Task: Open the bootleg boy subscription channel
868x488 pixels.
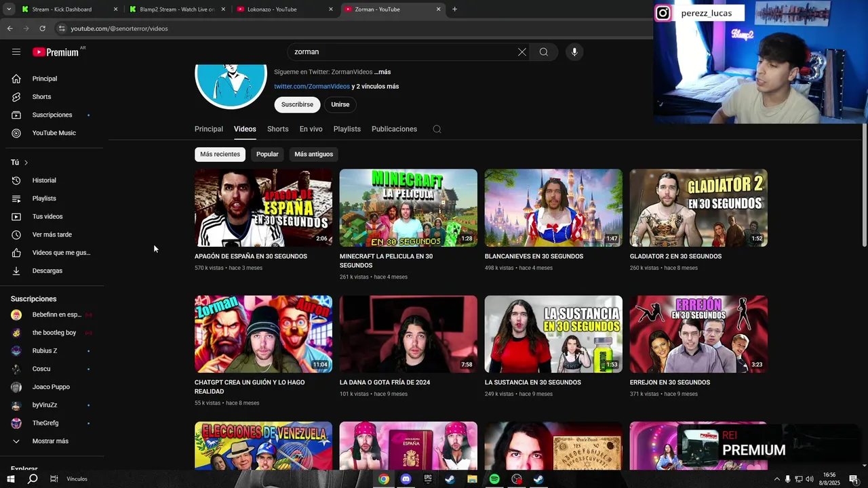Action: [x=54, y=333]
